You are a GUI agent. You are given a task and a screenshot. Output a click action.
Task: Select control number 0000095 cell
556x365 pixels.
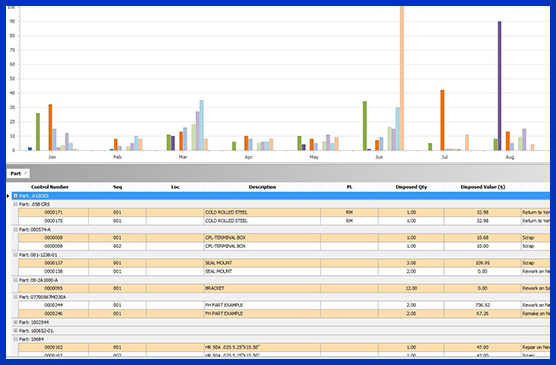tap(54, 288)
